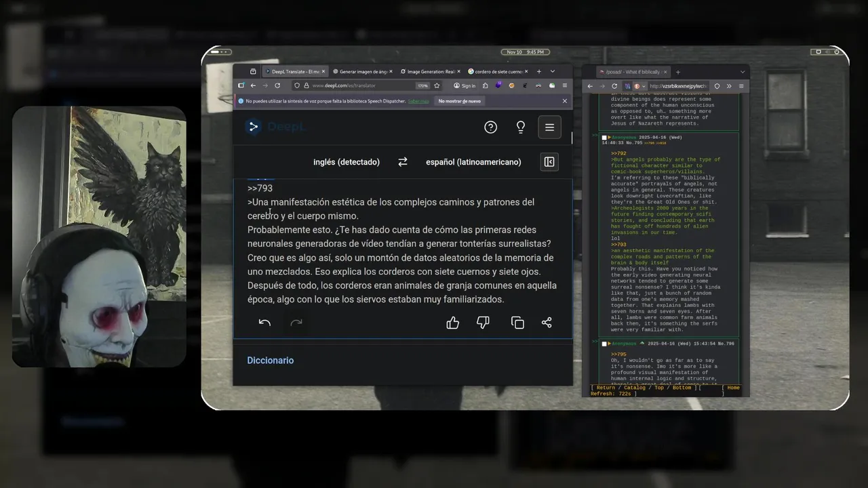Viewport: 868px width, 488px height.
Task: Select the '/posad/ - What if biblically' tab
Action: click(x=633, y=72)
